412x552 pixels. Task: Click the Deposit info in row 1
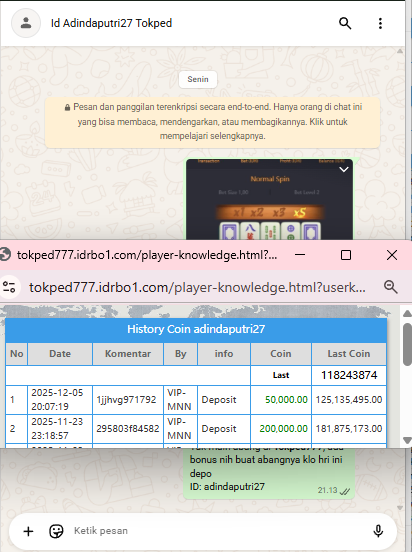point(219,400)
